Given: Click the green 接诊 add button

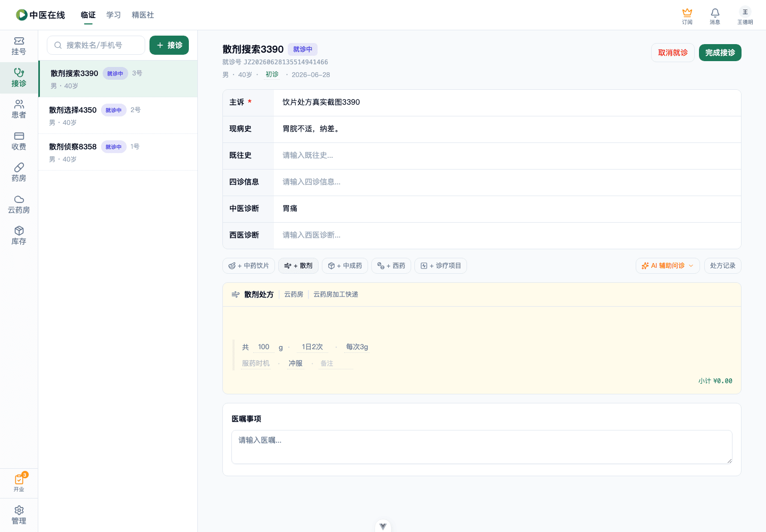Looking at the screenshot, I should coord(169,45).
